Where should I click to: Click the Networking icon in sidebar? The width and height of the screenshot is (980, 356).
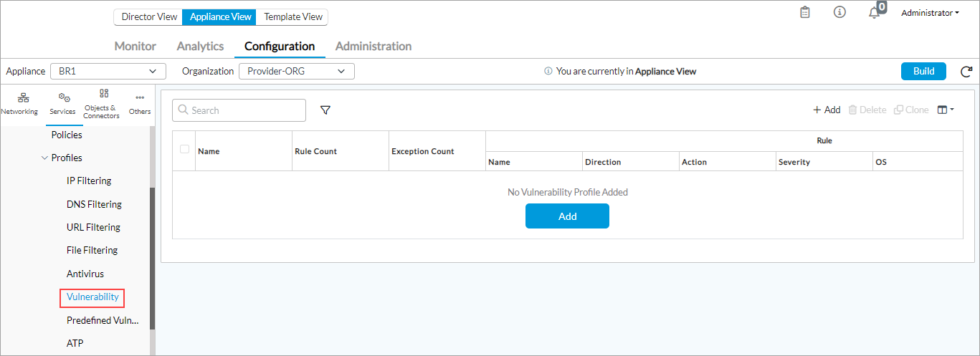[x=19, y=103]
